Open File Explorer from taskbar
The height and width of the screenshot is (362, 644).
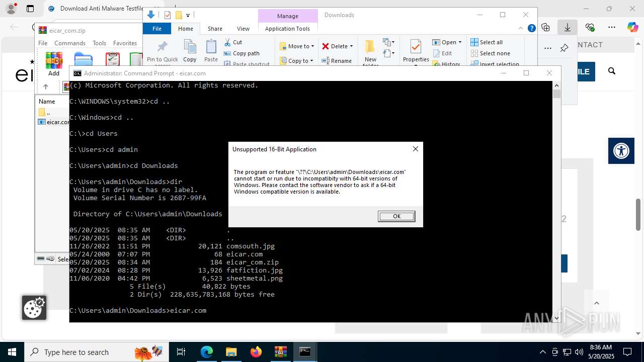pyautogui.click(x=231, y=352)
